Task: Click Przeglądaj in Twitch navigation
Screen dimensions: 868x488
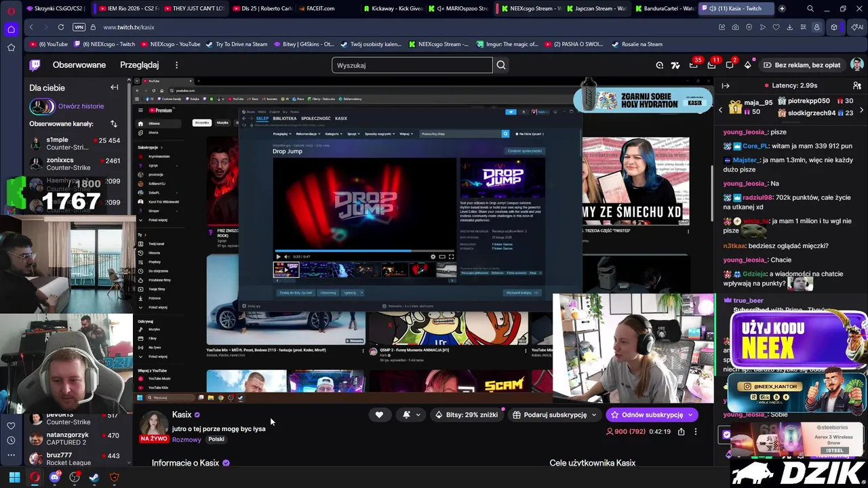Action: click(139, 65)
